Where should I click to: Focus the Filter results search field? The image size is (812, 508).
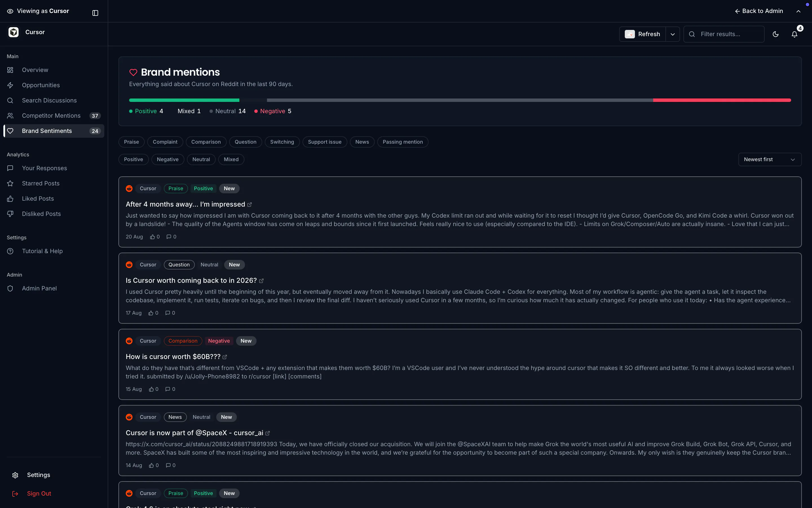click(x=724, y=34)
